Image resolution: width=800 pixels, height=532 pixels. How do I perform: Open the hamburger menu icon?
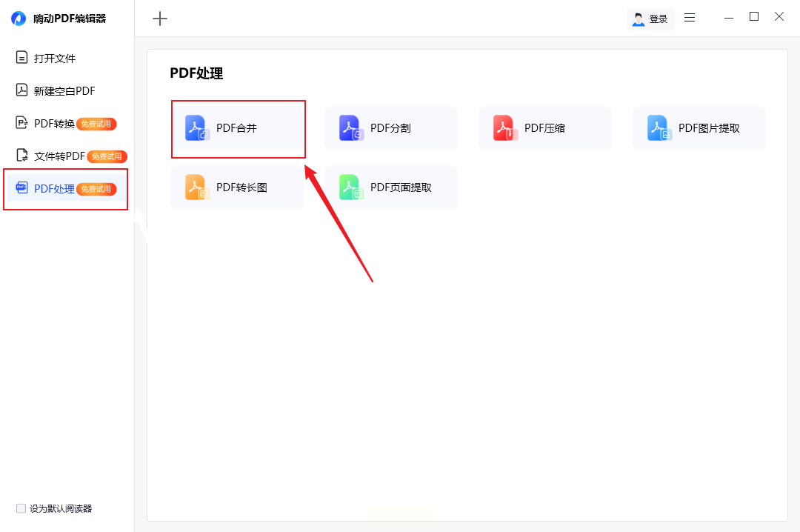(x=690, y=18)
